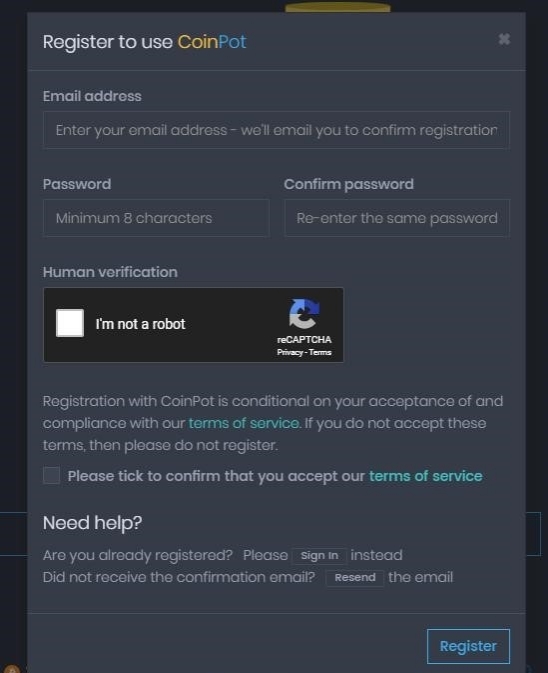Tick the I'm not a robot checkbox

pyautogui.click(x=70, y=323)
